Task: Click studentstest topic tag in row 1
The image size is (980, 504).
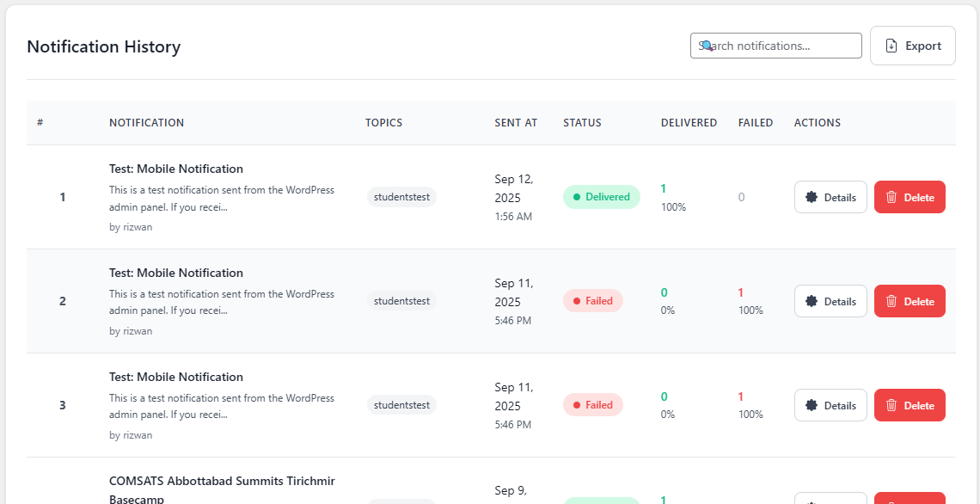Action: pos(401,197)
